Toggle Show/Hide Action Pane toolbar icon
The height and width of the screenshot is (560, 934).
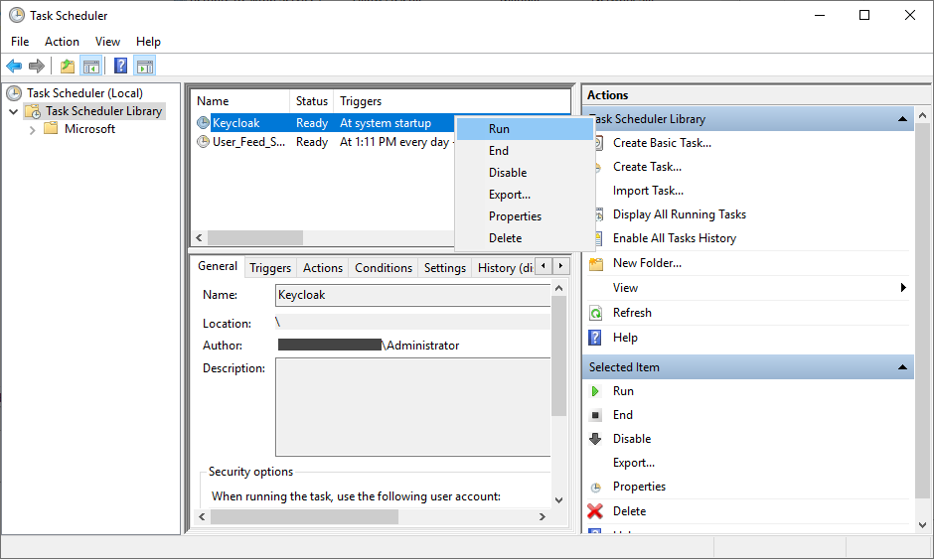(x=145, y=67)
